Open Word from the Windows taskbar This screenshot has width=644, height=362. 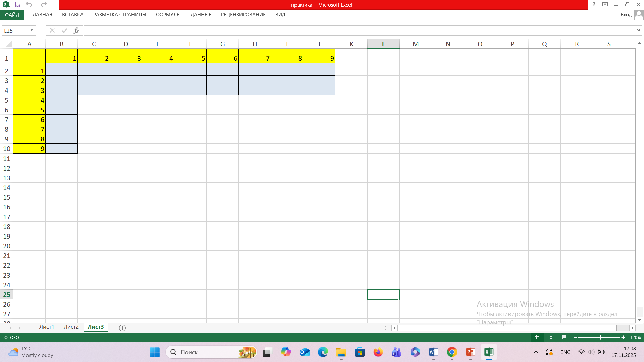pos(433,352)
